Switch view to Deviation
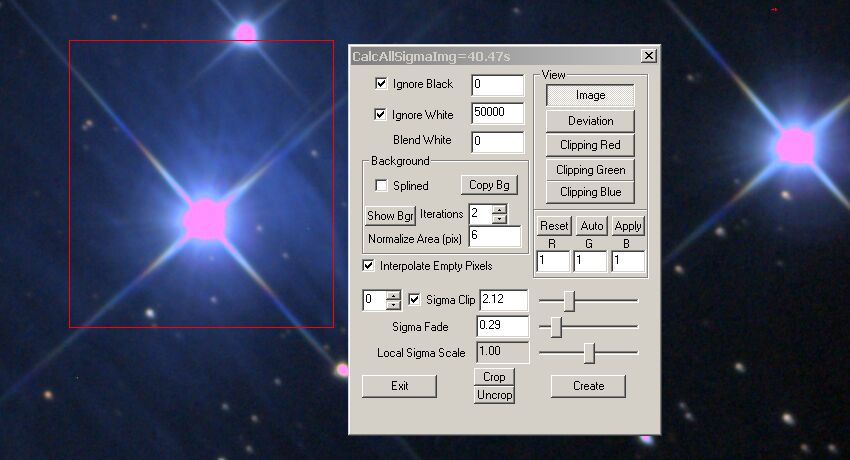The width and height of the screenshot is (850, 460). [590, 121]
